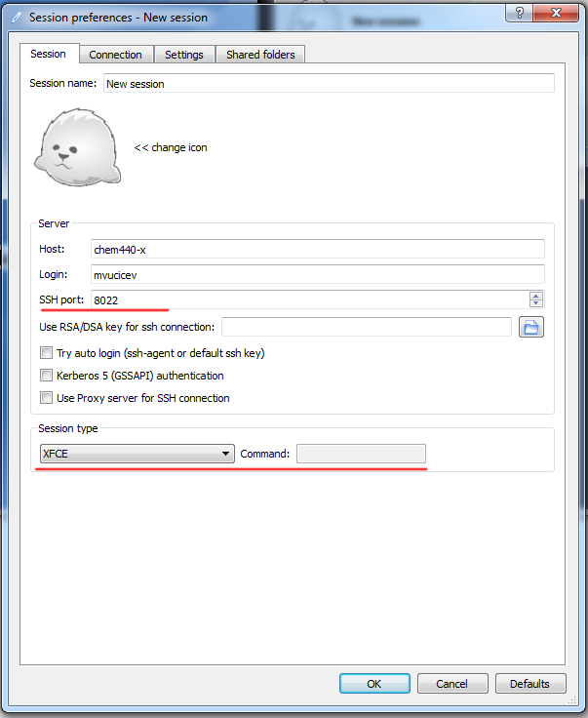Click the help question mark button
The width and height of the screenshot is (588, 718).
click(x=520, y=13)
